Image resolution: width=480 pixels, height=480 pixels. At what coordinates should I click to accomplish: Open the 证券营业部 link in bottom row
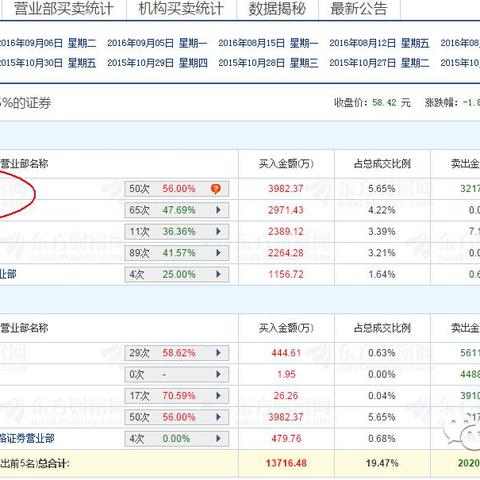(x=27, y=439)
